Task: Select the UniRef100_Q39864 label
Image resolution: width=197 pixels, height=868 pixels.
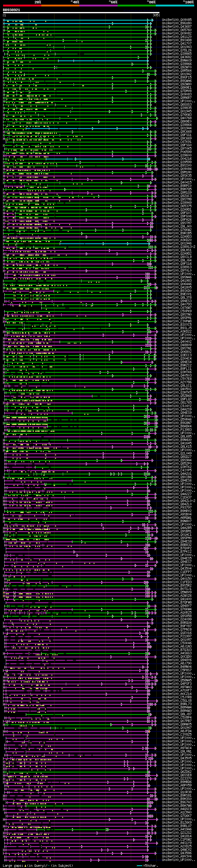Action: pos(177,125)
